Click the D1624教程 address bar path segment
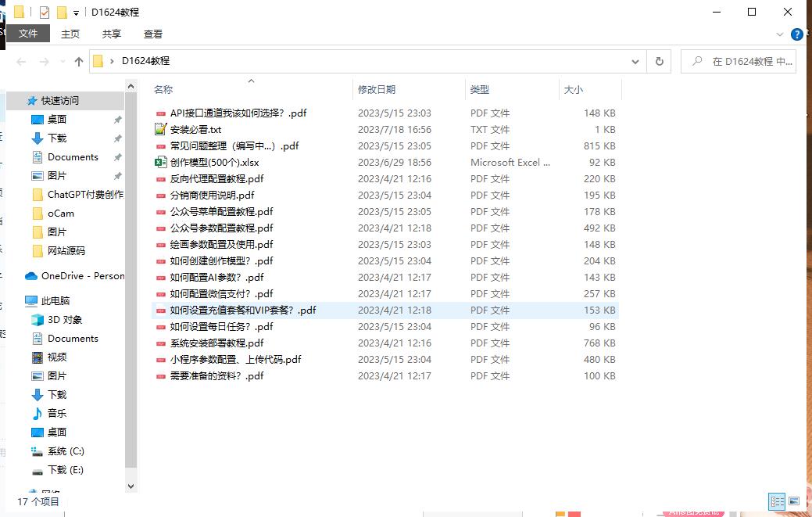812x517 pixels. pyautogui.click(x=145, y=61)
